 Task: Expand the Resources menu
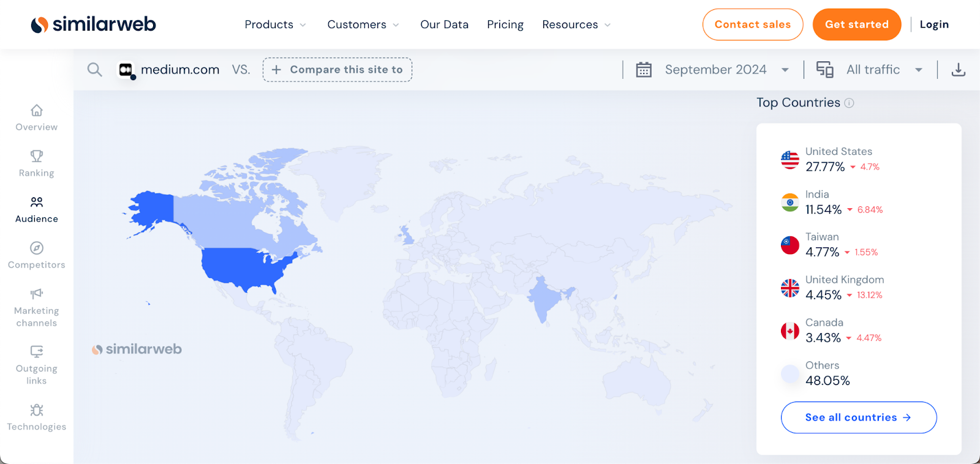click(576, 24)
